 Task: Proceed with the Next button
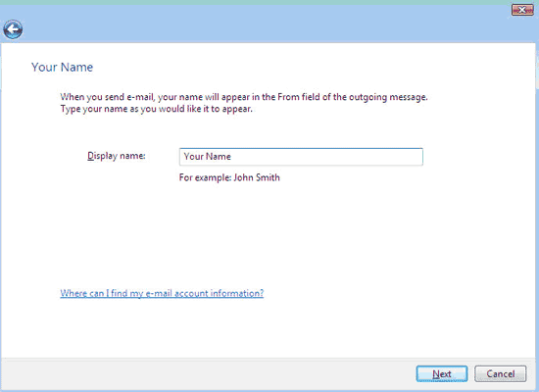[442, 373]
